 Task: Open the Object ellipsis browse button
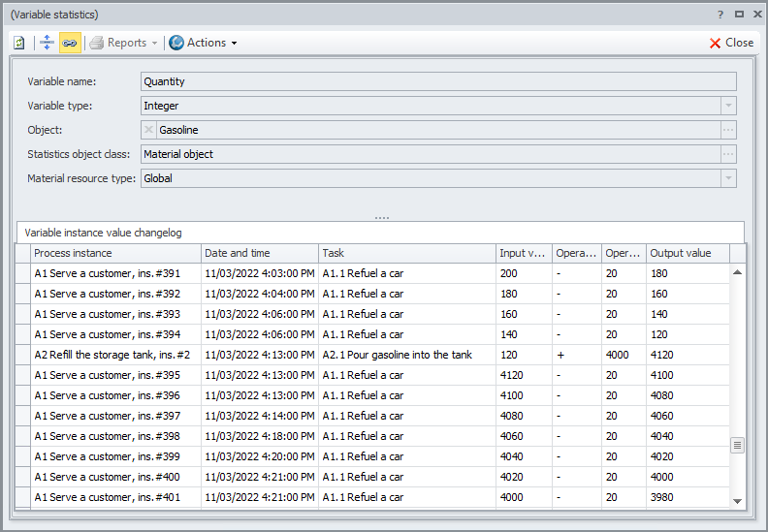point(728,130)
